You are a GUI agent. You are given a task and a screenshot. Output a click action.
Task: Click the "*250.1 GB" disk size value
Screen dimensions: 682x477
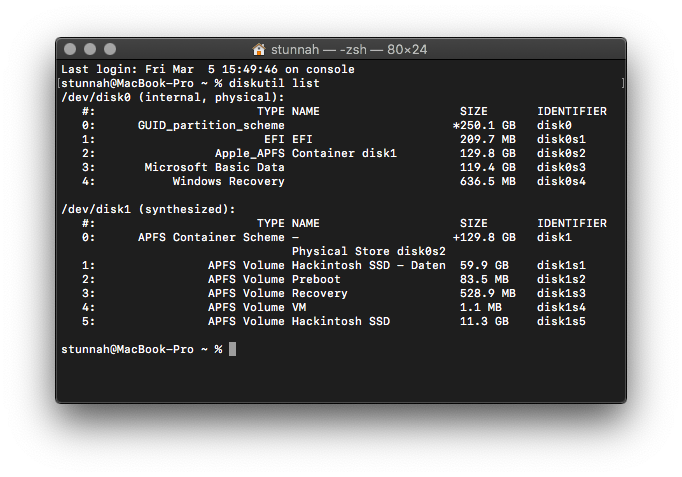[x=484, y=125]
